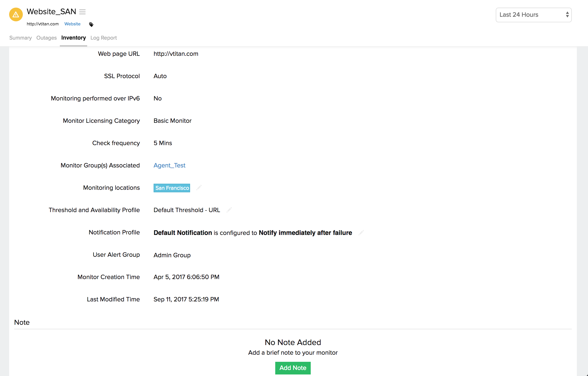
Task: Click the yellow warning status icon
Action: [16, 14]
